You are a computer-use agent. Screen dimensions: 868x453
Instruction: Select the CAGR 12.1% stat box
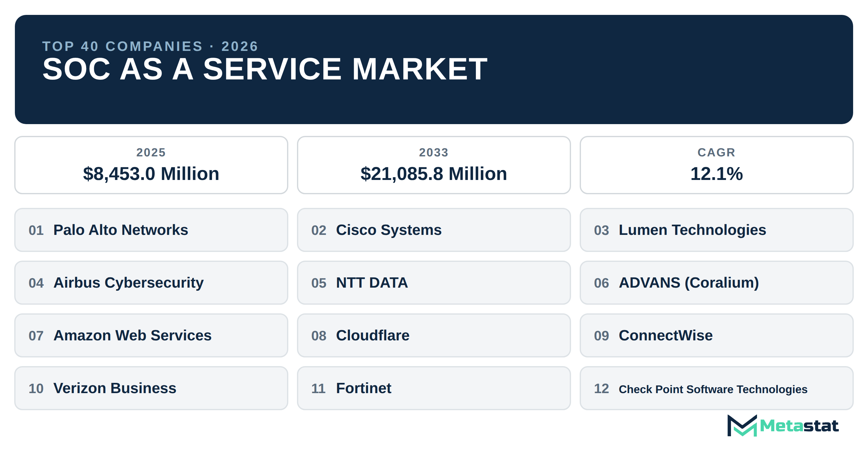click(716, 165)
